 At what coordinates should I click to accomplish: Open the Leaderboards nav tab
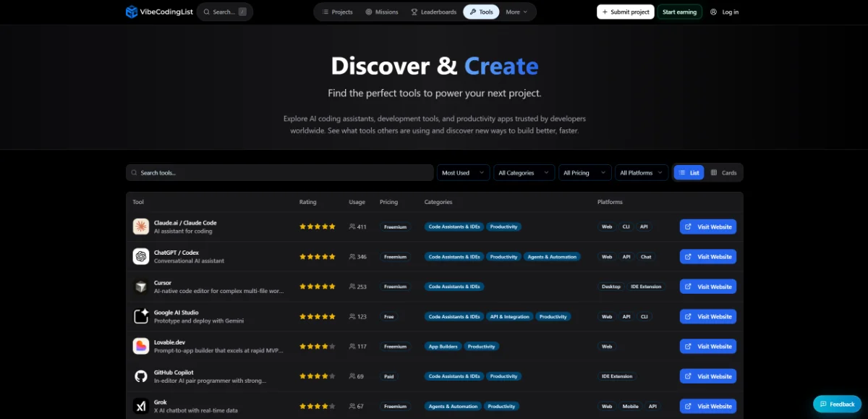[x=433, y=12]
